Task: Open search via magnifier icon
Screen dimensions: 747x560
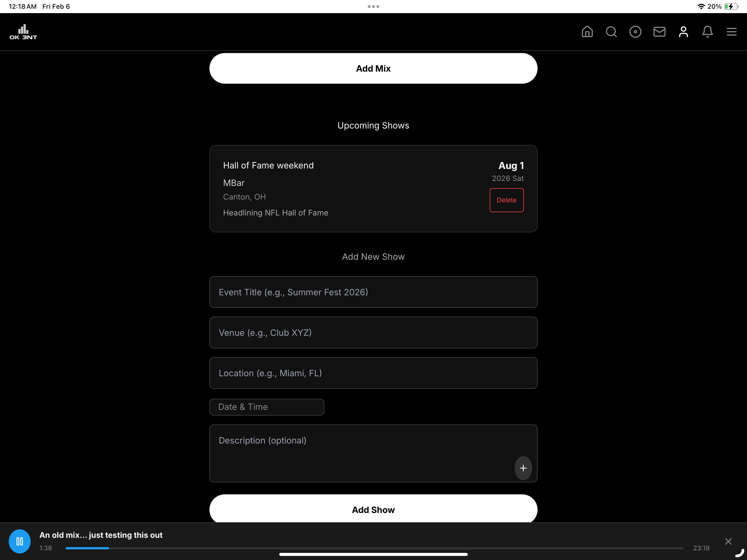Action: 611,32
